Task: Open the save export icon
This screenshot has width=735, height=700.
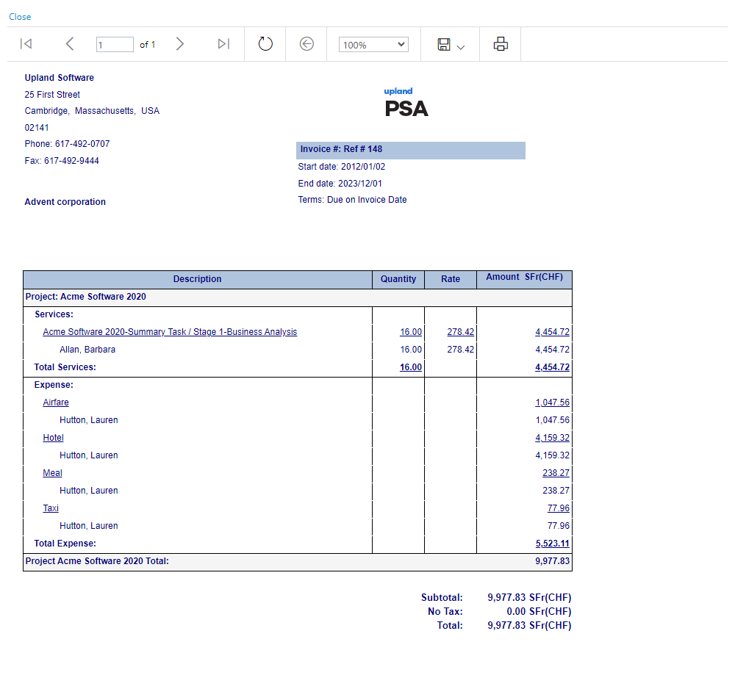Action: coord(444,45)
